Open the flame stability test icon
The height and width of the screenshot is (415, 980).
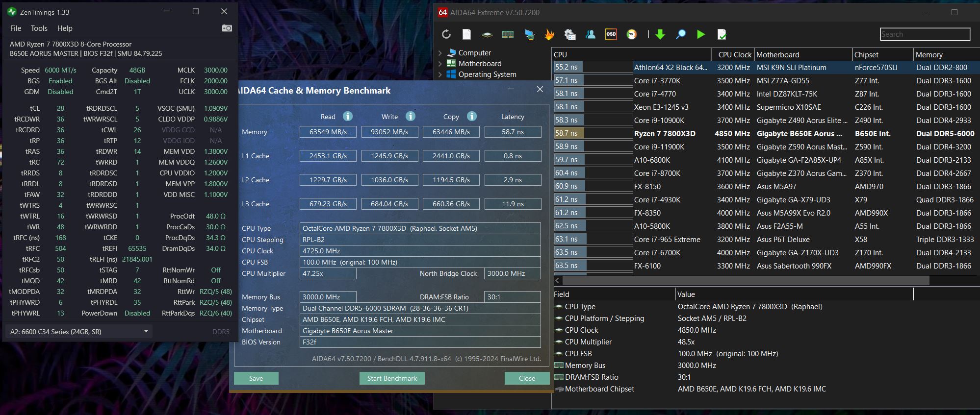coord(549,34)
